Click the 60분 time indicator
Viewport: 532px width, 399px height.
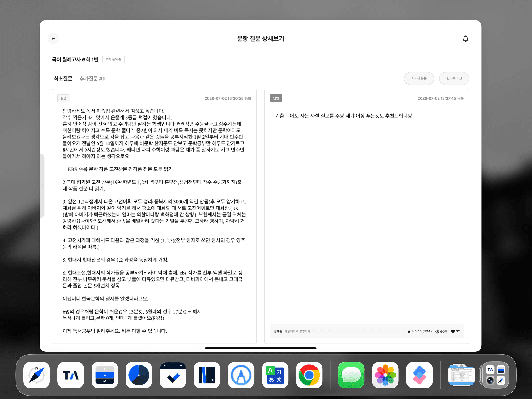coord(441,331)
